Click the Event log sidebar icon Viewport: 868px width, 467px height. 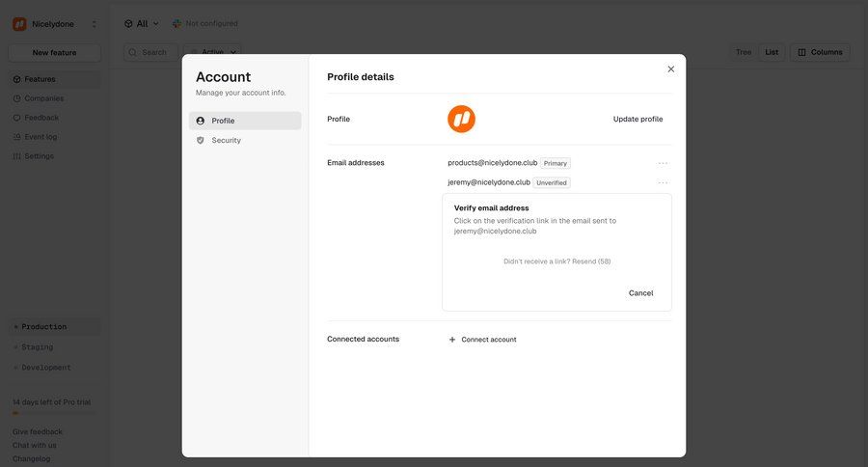16,137
